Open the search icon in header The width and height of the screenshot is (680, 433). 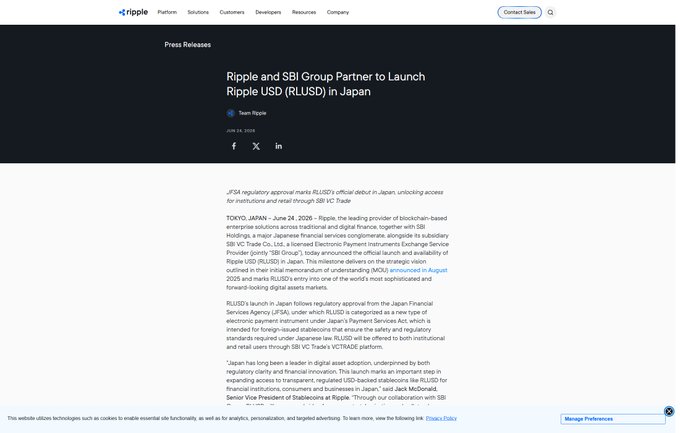tap(550, 13)
